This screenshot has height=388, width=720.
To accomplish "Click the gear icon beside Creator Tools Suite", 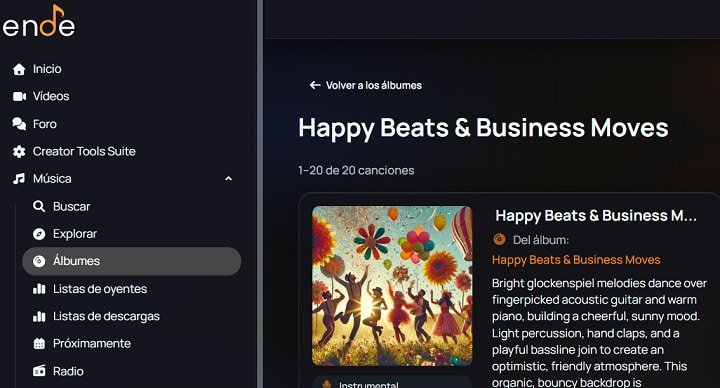I will [x=19, y=152].
